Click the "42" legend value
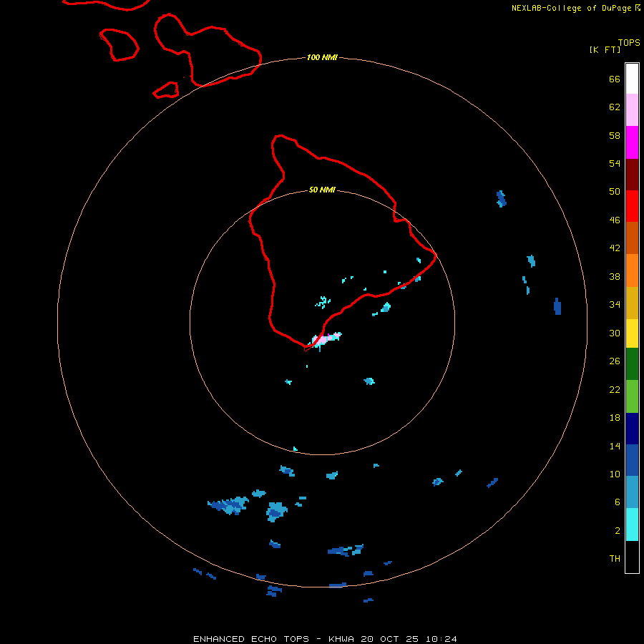 (x=615, y=248)
